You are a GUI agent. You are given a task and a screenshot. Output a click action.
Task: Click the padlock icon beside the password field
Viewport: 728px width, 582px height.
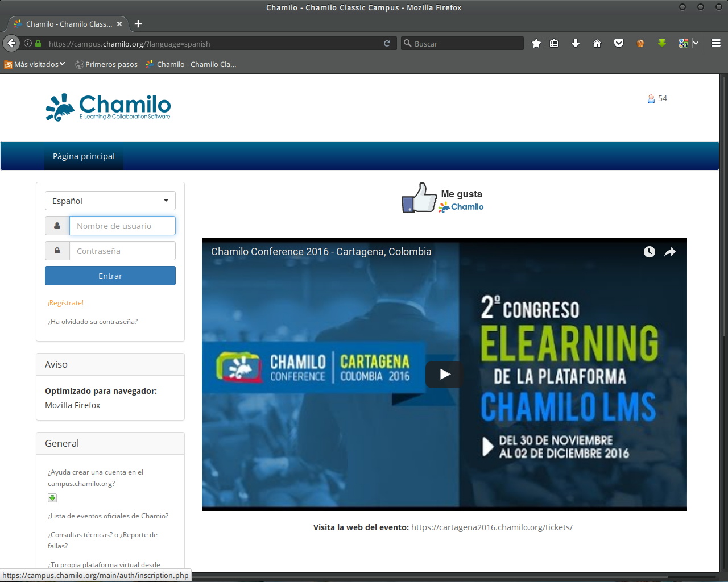57,251
